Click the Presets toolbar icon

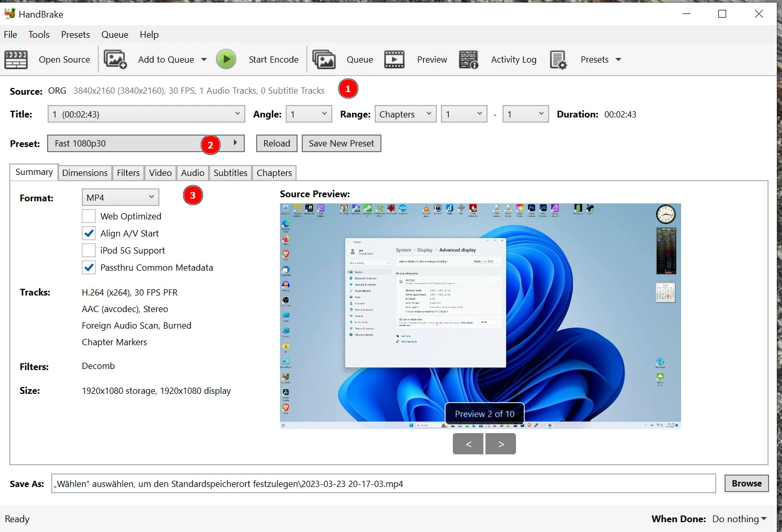(558, 59)
